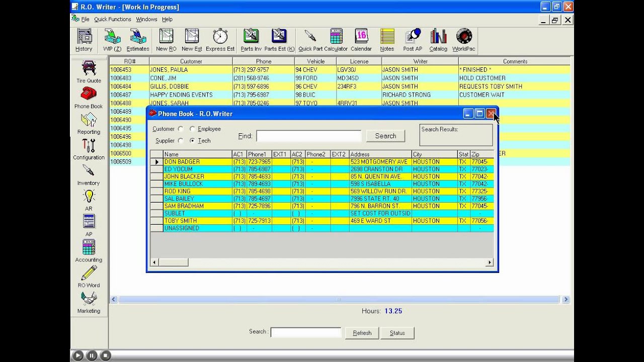644x362 pixels.
Task: Open the History toolbar icon
Action: click(84, 40)
